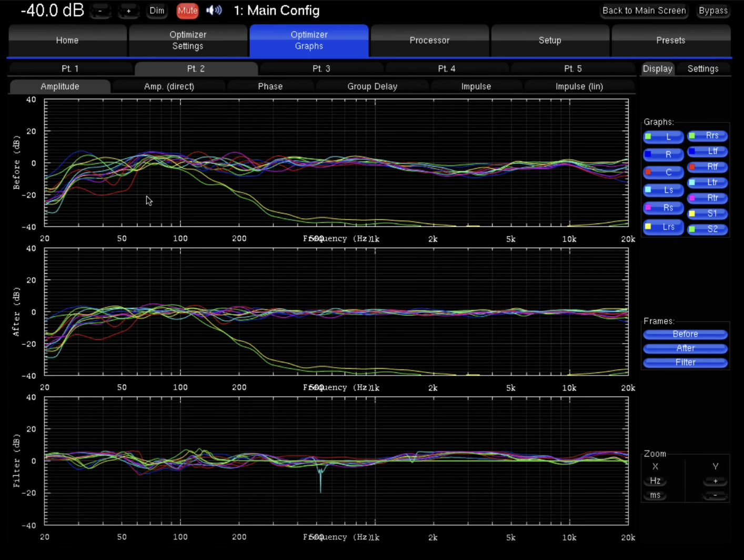The height and width of the screenshot is (560, 744).
Task: Increase Y zoom with plus button
Action: pos(715,481)
